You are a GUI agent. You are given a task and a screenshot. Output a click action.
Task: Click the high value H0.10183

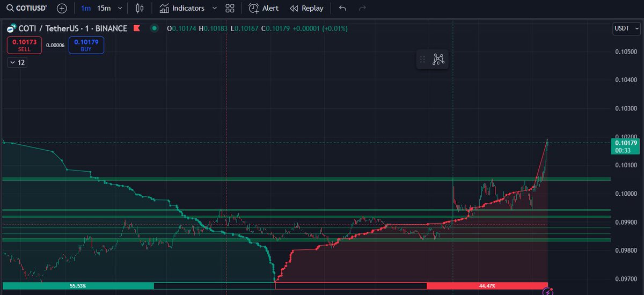point(213,28)
